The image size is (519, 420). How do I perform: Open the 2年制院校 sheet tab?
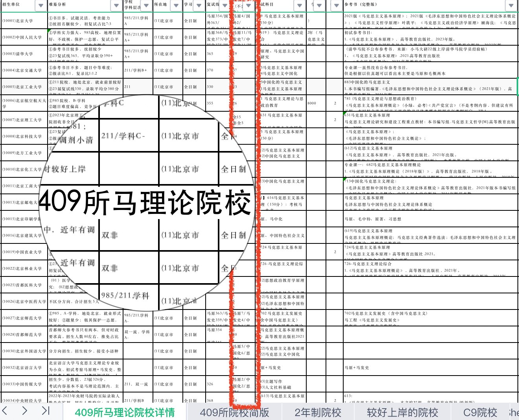point(318,412)
